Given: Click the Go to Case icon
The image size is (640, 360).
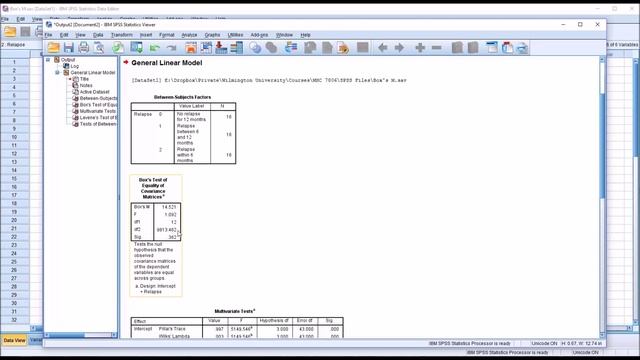Looking at the screenshot, I should tap(206, 48).
